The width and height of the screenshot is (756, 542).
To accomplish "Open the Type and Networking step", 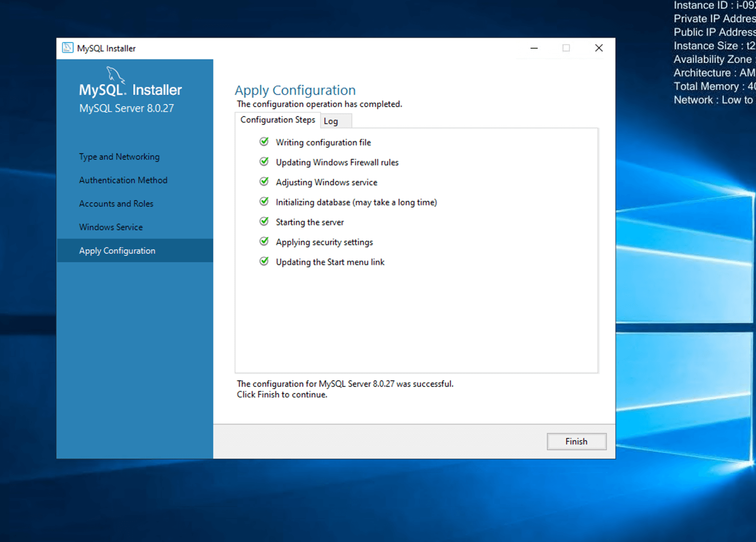I will [x=119, y=157].
